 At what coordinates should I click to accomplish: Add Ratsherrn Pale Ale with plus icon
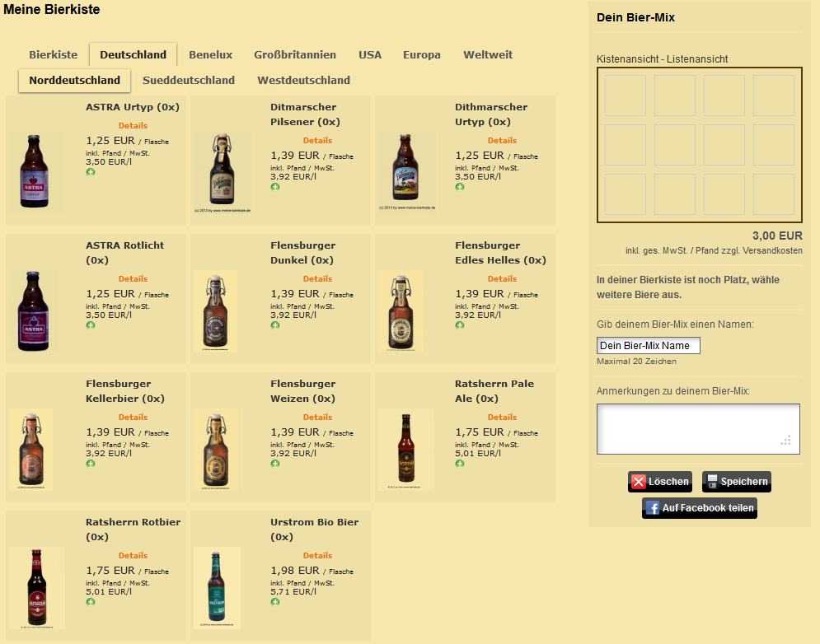pos(460,464)
